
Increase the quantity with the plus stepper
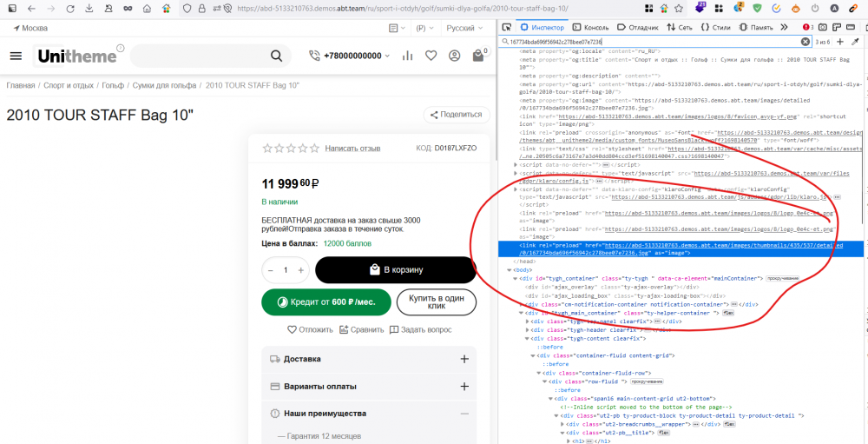301,270
